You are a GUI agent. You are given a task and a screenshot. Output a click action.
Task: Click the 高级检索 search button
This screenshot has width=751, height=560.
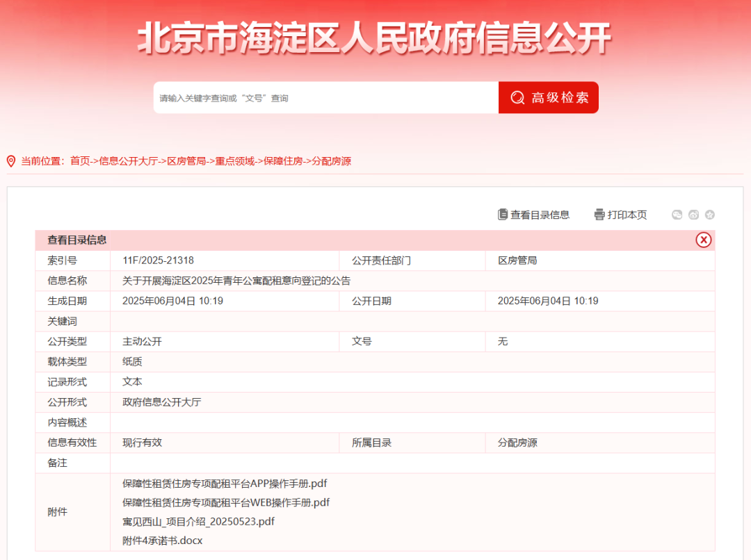click(x=549, y=98)
